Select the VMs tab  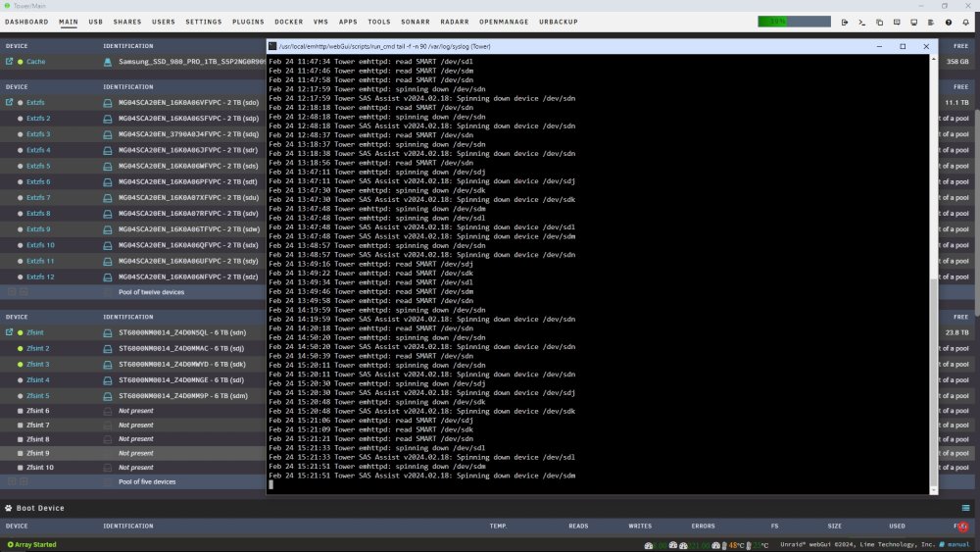pyautogui.click(x=320, y=22)
